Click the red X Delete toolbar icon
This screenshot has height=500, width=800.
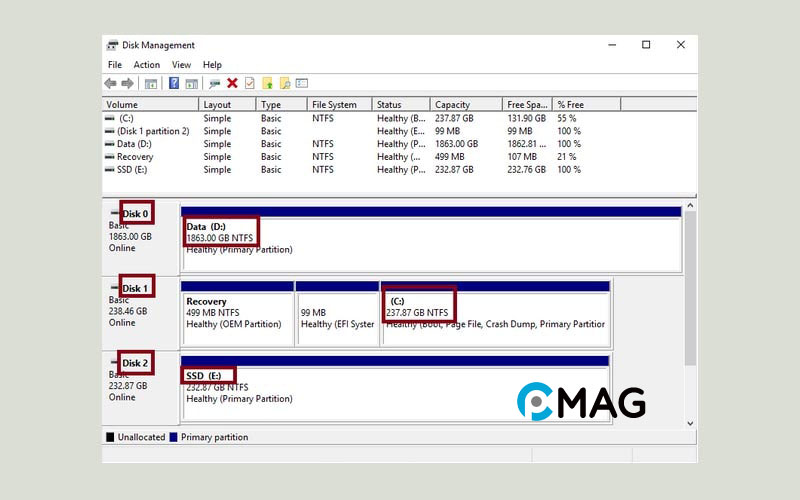(x=232, y=83)
